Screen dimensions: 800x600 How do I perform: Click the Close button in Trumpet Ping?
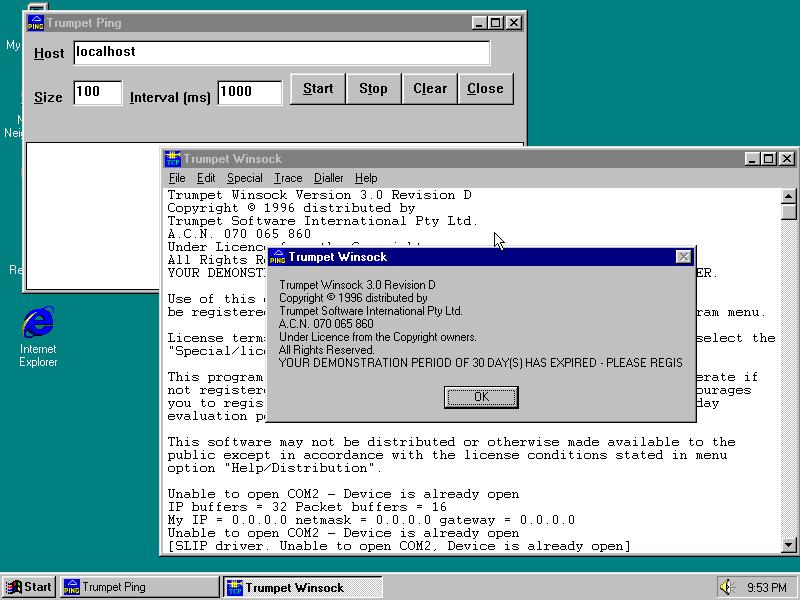pos(486,89)
